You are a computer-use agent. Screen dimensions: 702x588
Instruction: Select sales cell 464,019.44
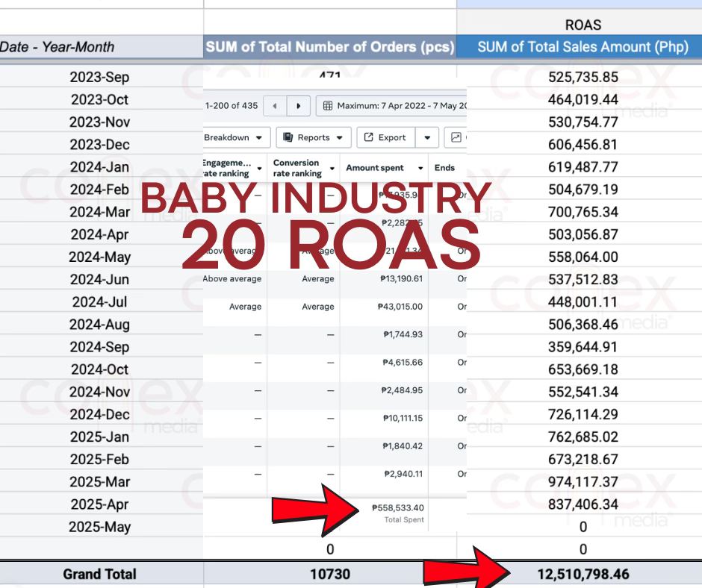coord(583,99)
